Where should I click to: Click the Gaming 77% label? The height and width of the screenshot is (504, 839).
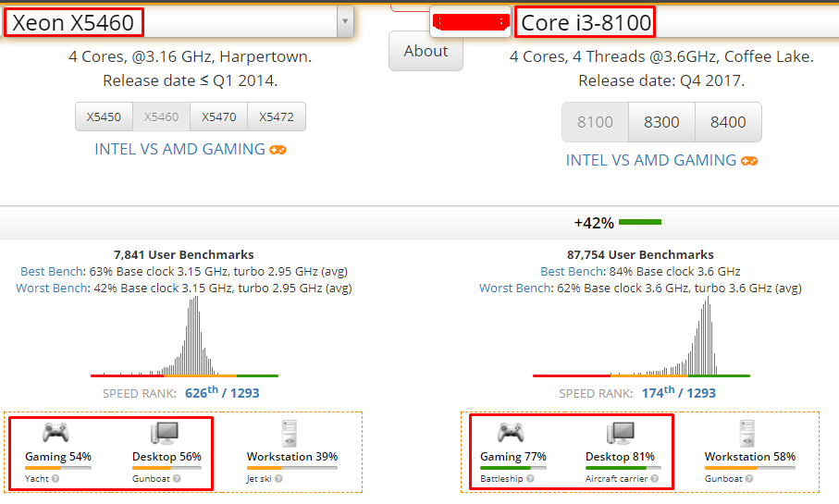click(513, 457)
